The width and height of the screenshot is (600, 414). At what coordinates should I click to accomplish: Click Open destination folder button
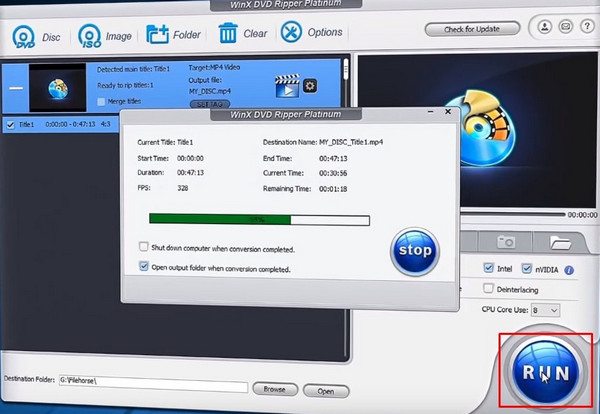326,391
